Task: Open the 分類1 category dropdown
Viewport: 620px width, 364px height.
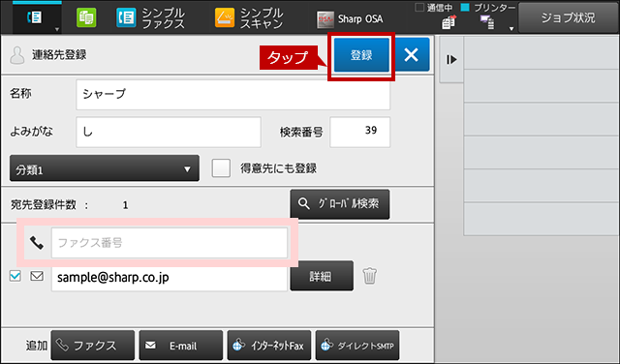Action: (105, 168)
